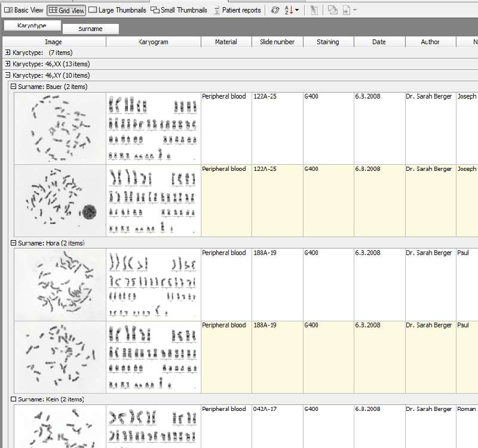This screenshot has width=478, height=448.
Task: Collapse the Surname Bauer group
Action: [13, 87]
